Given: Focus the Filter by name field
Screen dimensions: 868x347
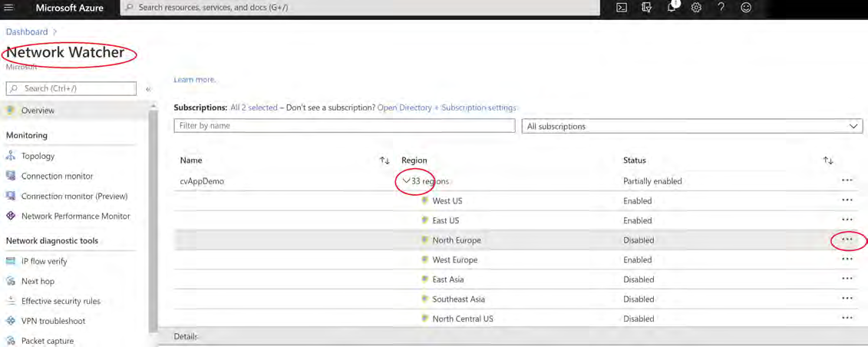Looking at the screenshot, I should pyautogui.click(x=345, y=126).
